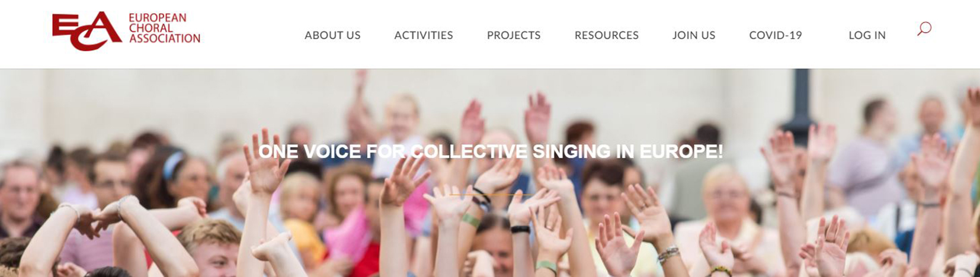Expand the Resources navigation item
980x277 pixels.
(x=607, y=35)
